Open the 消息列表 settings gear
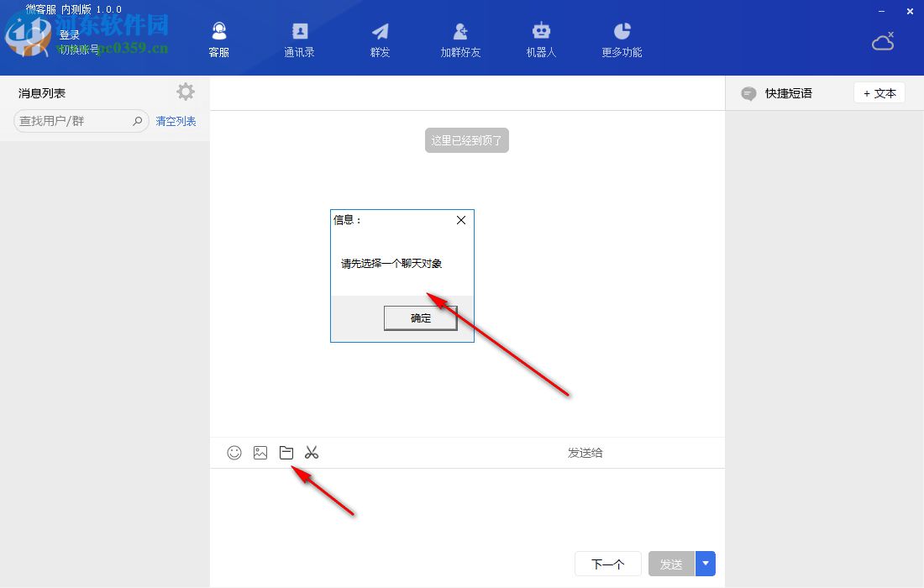Viewport: 924px width, 588px height. tap(185, 92)
